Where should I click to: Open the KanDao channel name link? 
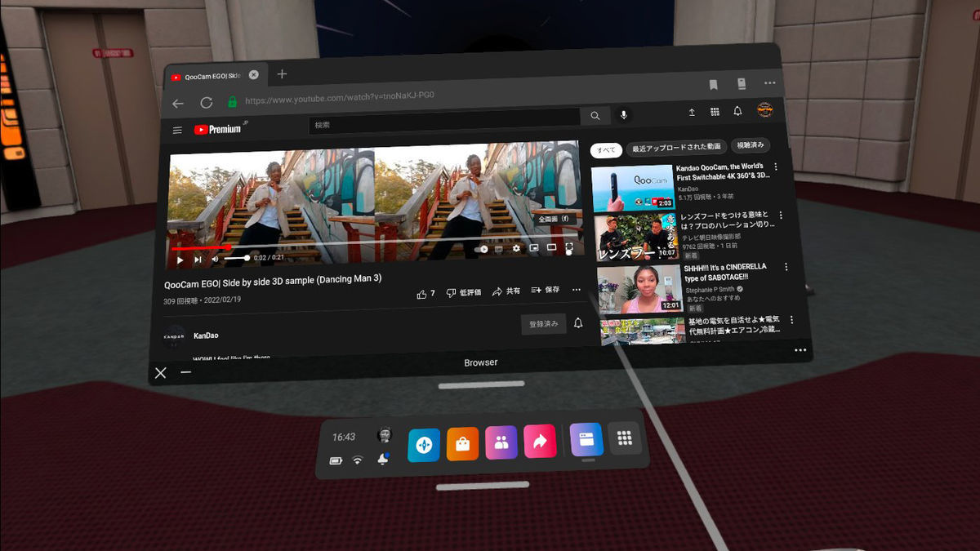pos(206,335)
